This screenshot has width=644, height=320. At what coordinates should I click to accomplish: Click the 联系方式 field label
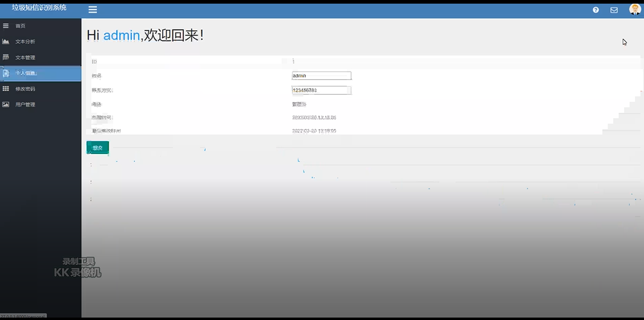(102, 90)
